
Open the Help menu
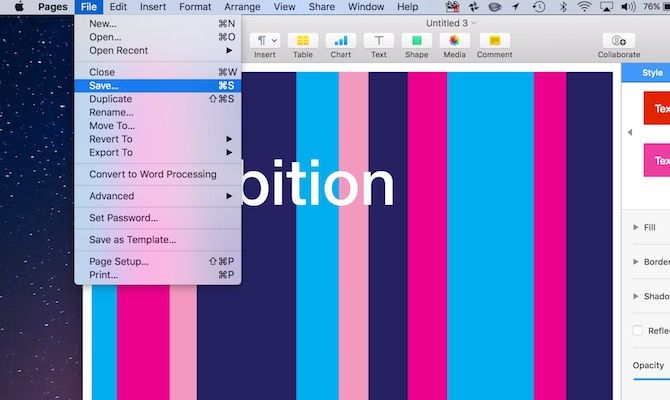408,6
